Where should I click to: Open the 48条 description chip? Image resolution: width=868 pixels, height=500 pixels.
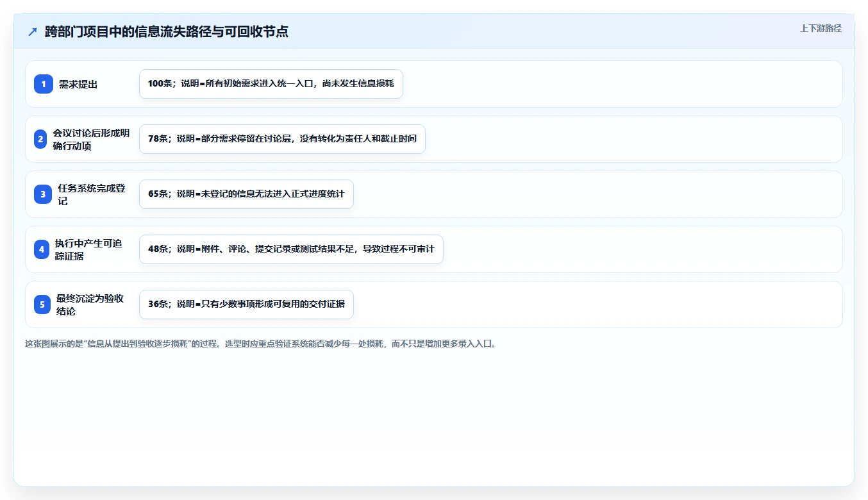(291, 249)
